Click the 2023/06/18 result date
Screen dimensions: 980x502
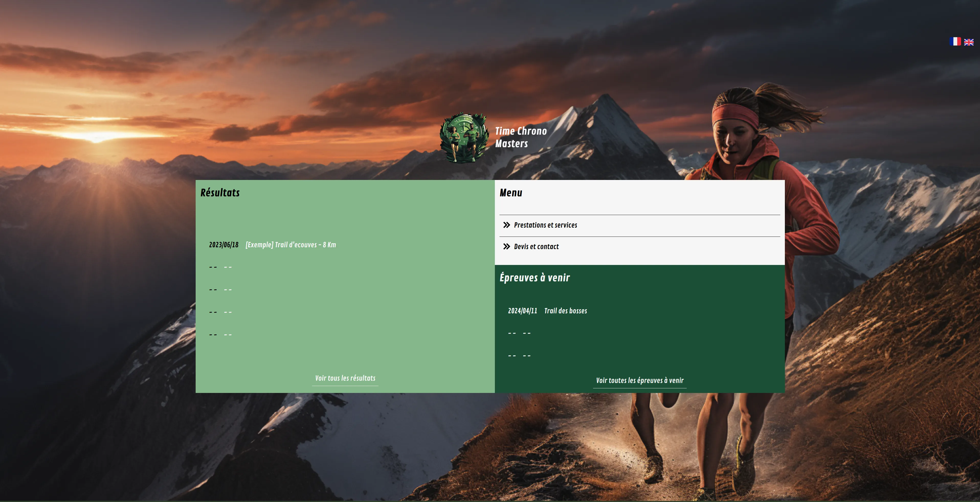pos(224,245)
